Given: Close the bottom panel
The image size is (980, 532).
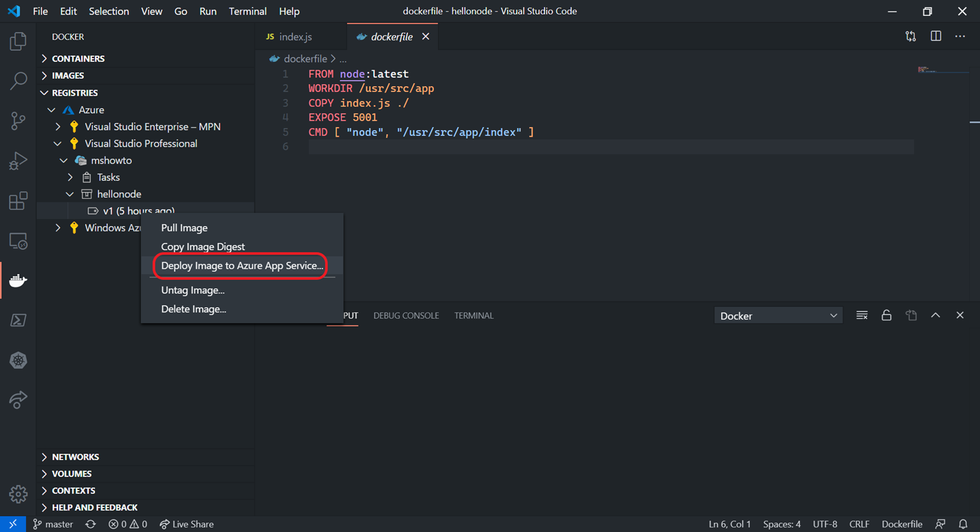Looking at the screenshot, I should point(960,315).
